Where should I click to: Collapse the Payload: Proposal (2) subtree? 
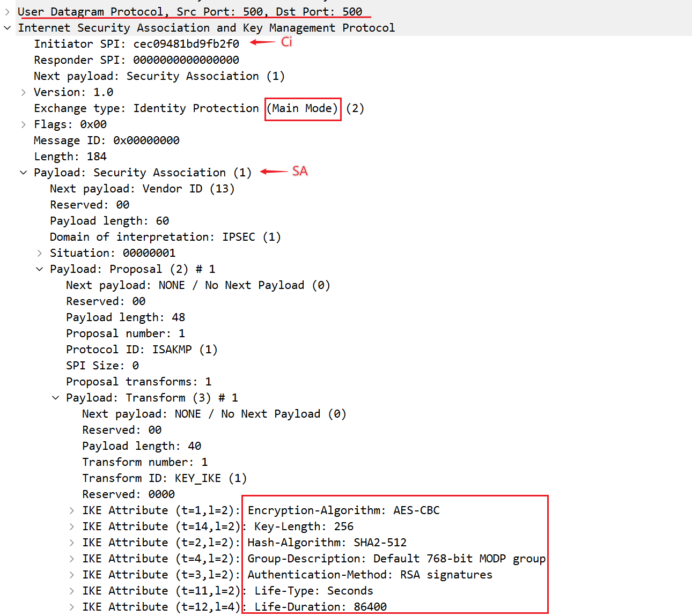pos(40,269)
